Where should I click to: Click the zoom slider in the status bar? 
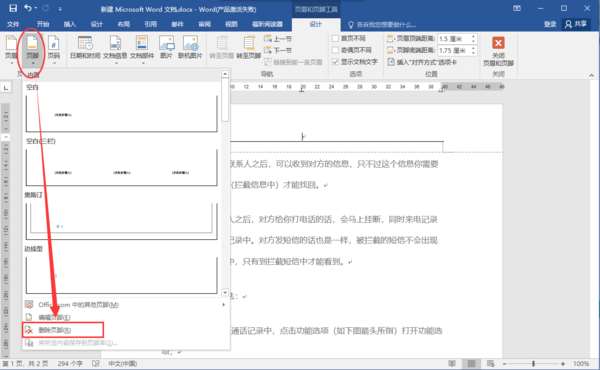click(x=533, y=363)
